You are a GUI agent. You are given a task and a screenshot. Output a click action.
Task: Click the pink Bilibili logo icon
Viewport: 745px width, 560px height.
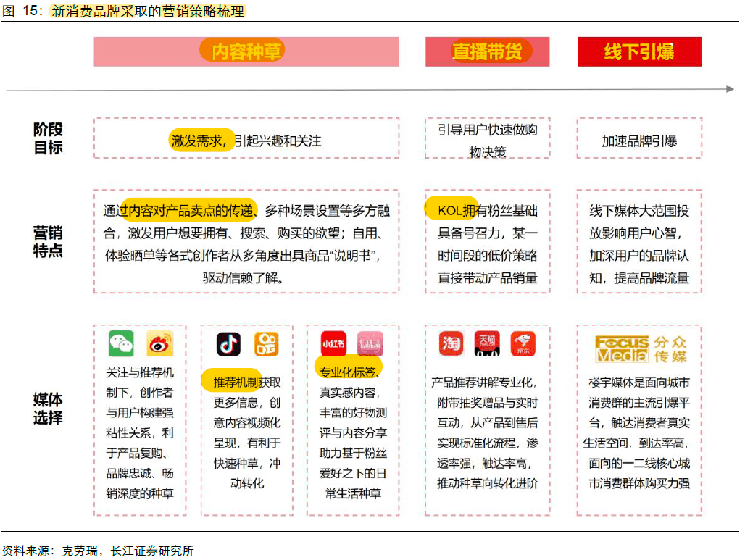[370, 343]
